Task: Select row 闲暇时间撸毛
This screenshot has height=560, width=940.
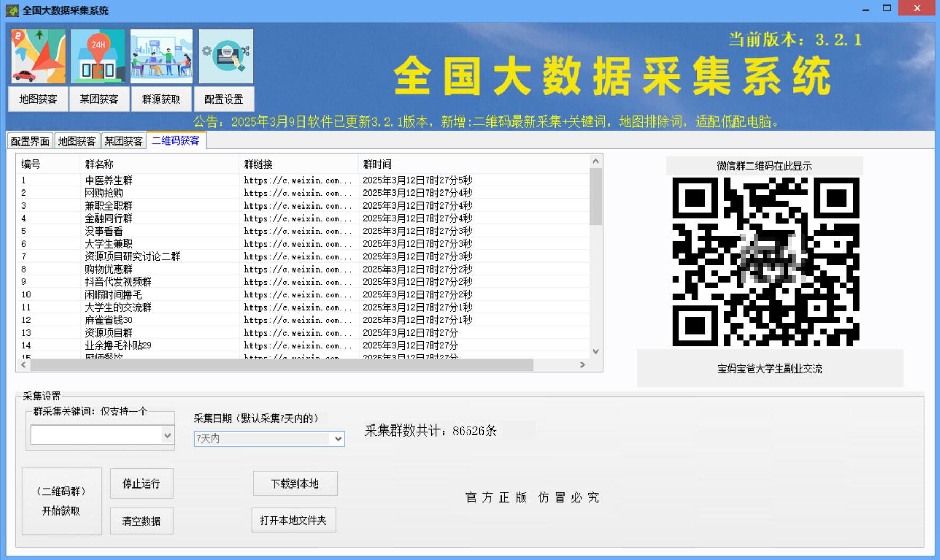Action: pyautogui.click(x=303, y=294)
